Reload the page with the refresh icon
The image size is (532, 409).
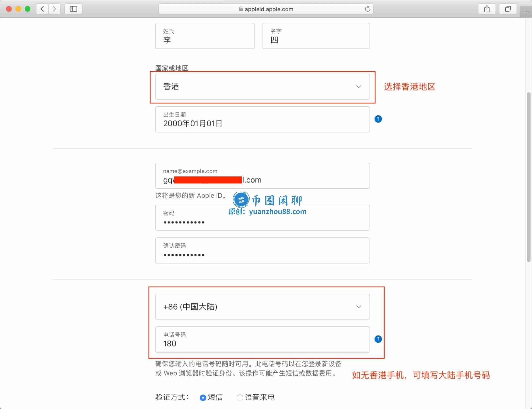[367, 9]
